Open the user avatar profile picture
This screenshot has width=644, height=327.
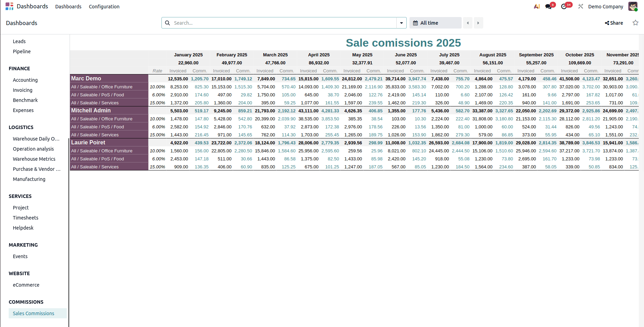tap(633, 6)
